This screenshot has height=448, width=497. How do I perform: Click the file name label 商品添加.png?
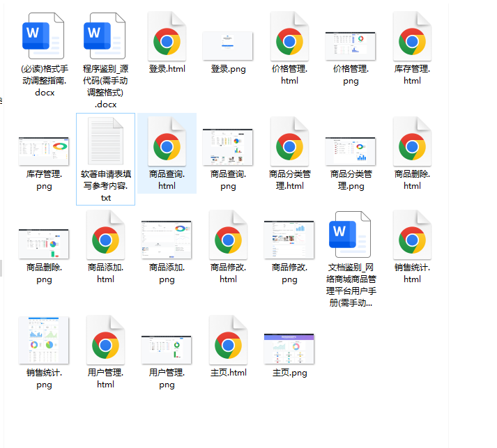pos(167,273)
